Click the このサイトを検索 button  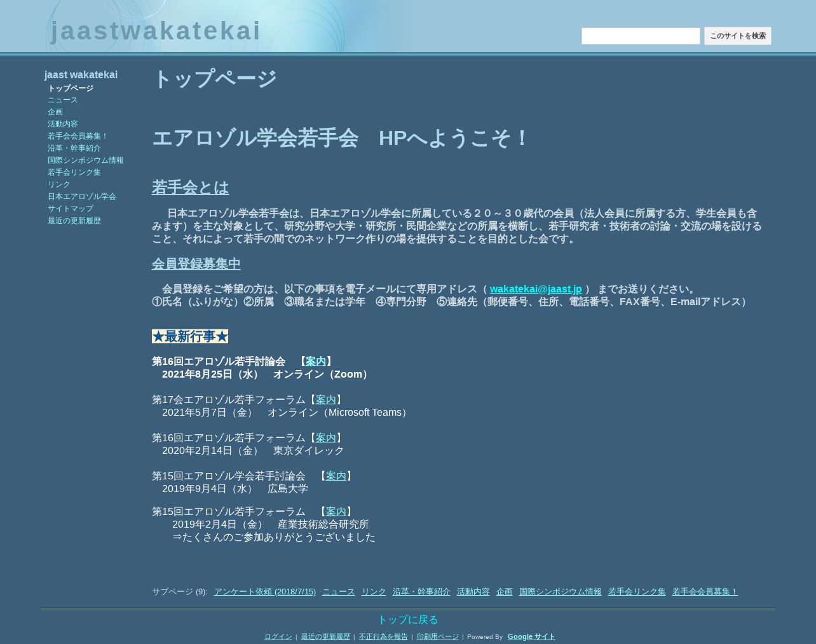tap(737, 36)
